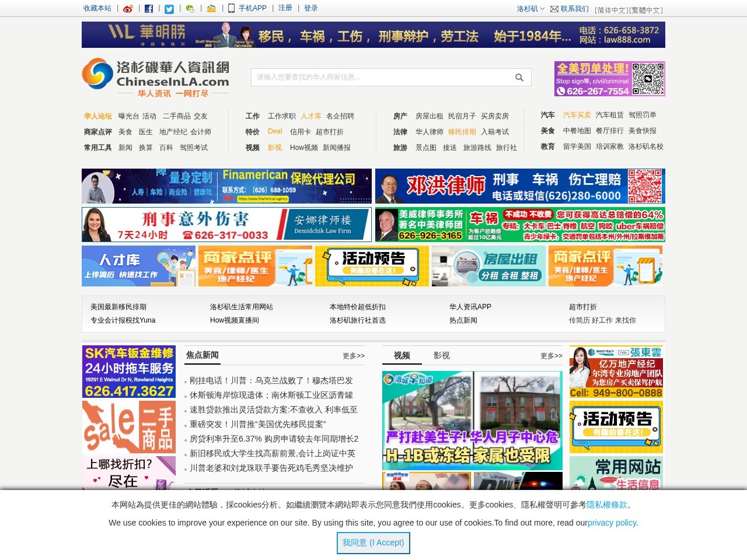Click the 移民排期 navigation link
Image resolution: width=747 pixels, height=560 pixels.
pyautogui.click(x=462, y=132)
